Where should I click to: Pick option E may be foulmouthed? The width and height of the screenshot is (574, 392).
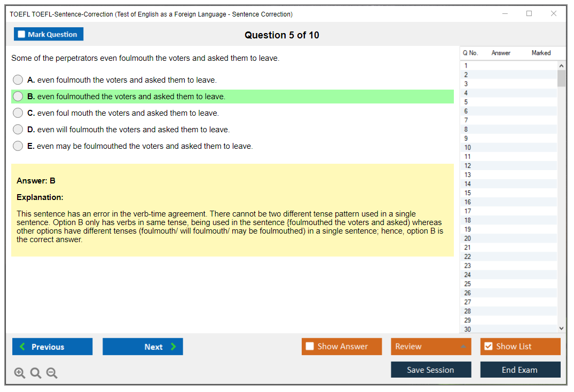coord(18,146)
